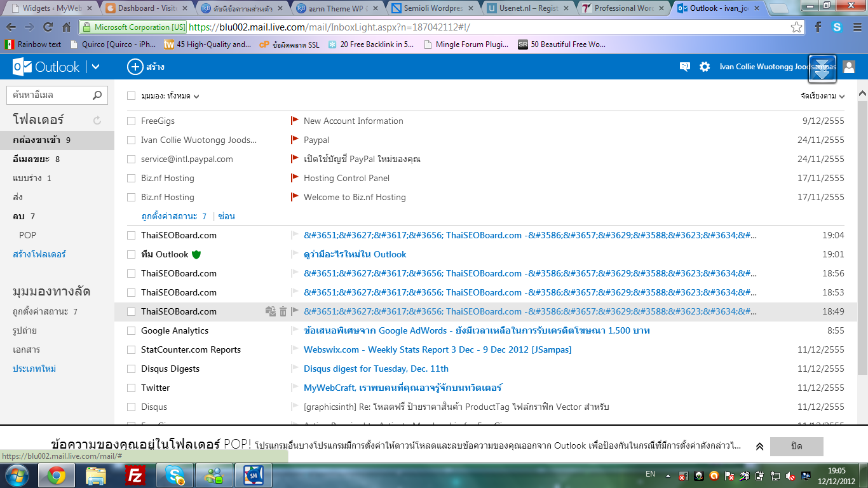Select the StatCounter.com Reports message checkbox
Screen dimensions: 868x488
(x=131, y=349)
